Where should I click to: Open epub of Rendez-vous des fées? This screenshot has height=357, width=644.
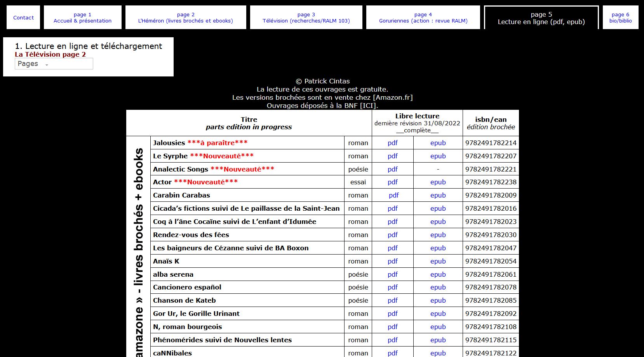pyautogui.click(x=438, y=235)
